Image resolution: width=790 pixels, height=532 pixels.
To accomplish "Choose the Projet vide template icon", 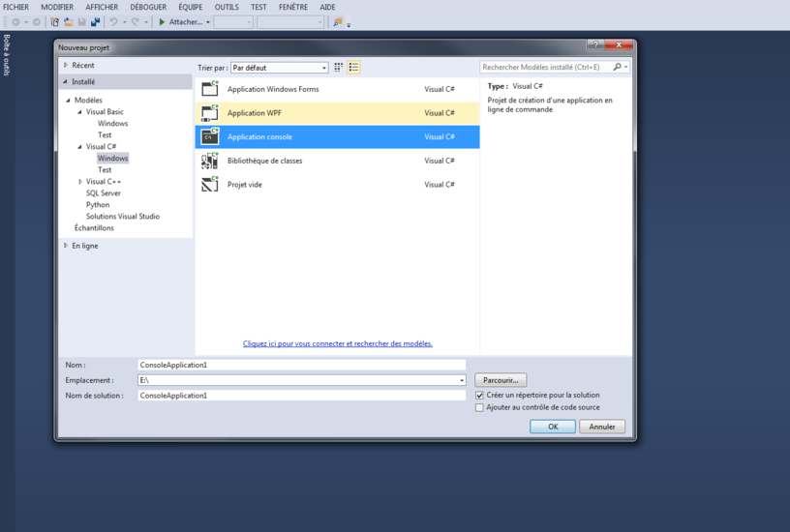I will point(210,185).
